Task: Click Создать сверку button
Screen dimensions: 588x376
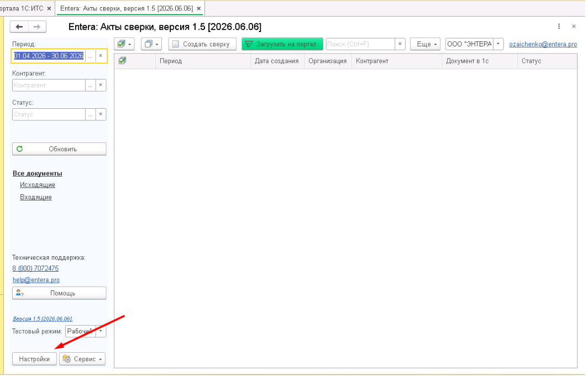Action: [202, 44]
